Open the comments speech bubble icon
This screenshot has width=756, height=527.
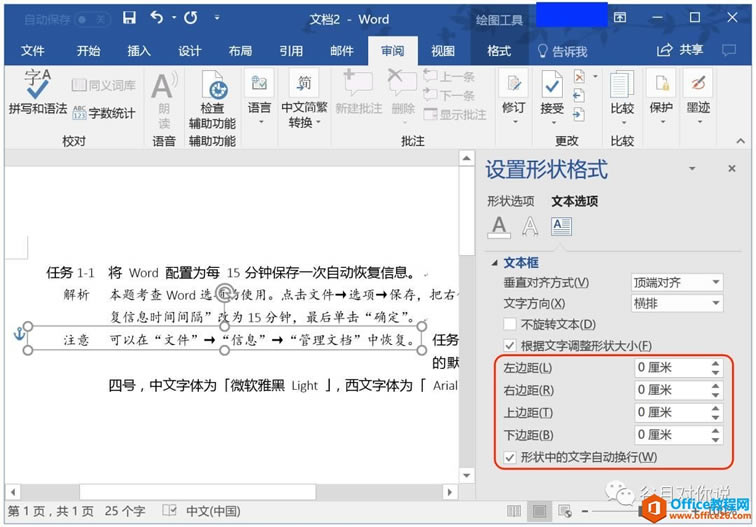tap(729, 50)
